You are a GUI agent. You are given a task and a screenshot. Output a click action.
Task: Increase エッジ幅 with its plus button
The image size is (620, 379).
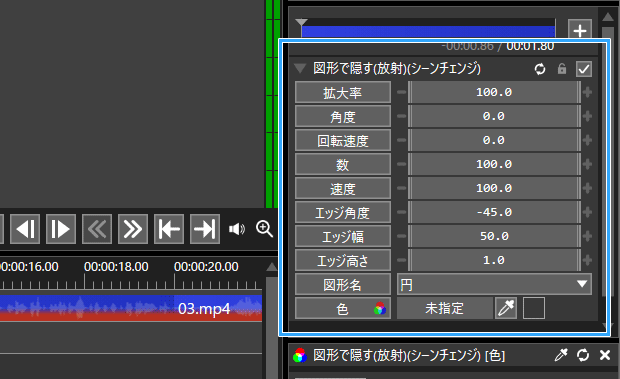pyautogui.click(x=587, y=236)
